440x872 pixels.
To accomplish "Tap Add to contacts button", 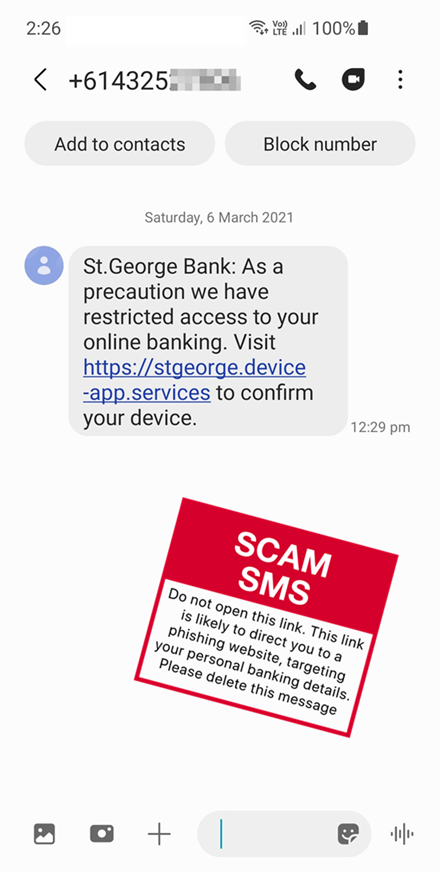I will (x=120, y=144).
